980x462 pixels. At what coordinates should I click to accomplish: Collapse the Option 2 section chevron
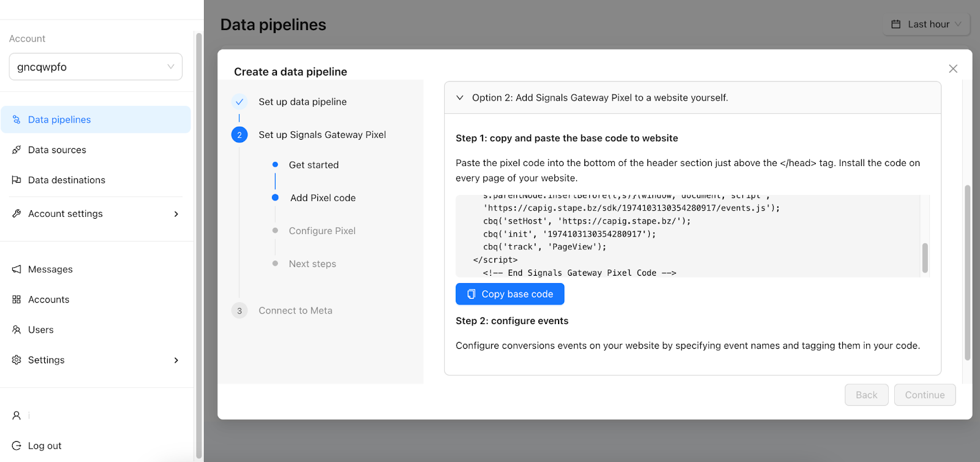coord(460,97)
